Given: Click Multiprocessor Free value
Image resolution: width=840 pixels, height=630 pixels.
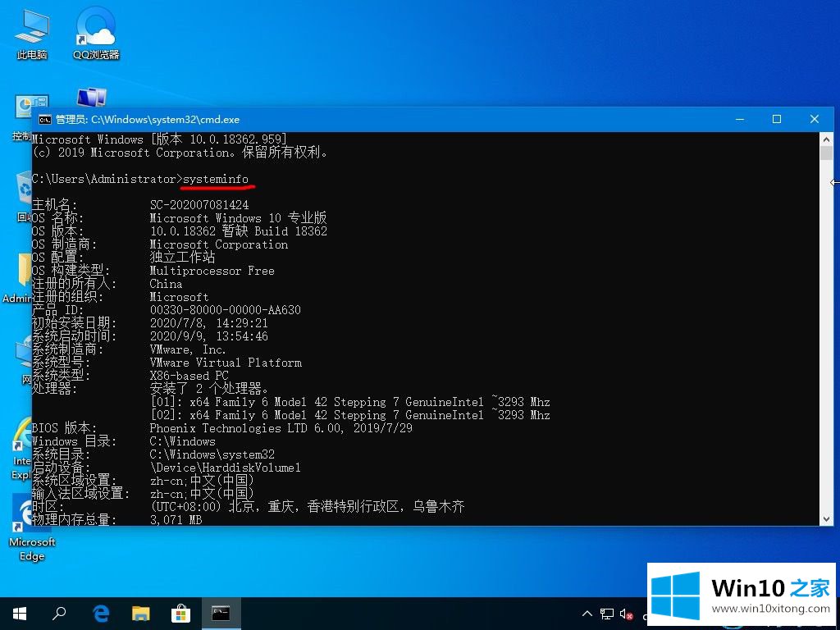Looking at the screenshot, I should coord(212,271).
